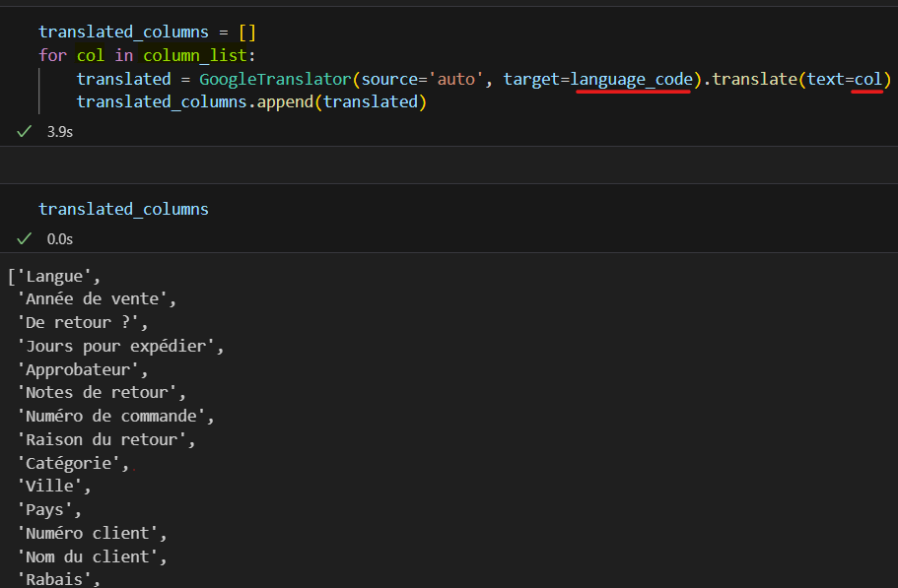Click the 'Jours pour expédier' output line

point(120,346)
